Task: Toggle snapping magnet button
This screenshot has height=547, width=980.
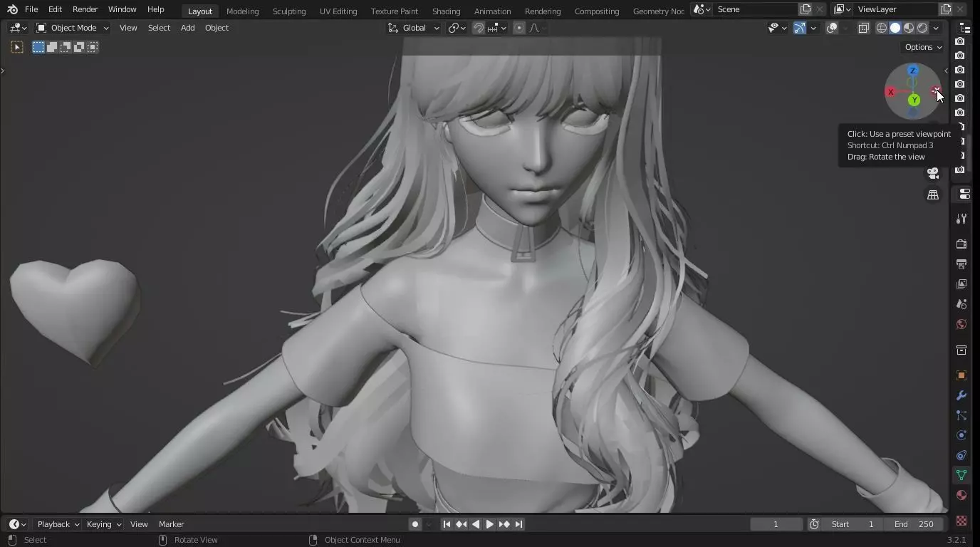Action: [479, 28]
